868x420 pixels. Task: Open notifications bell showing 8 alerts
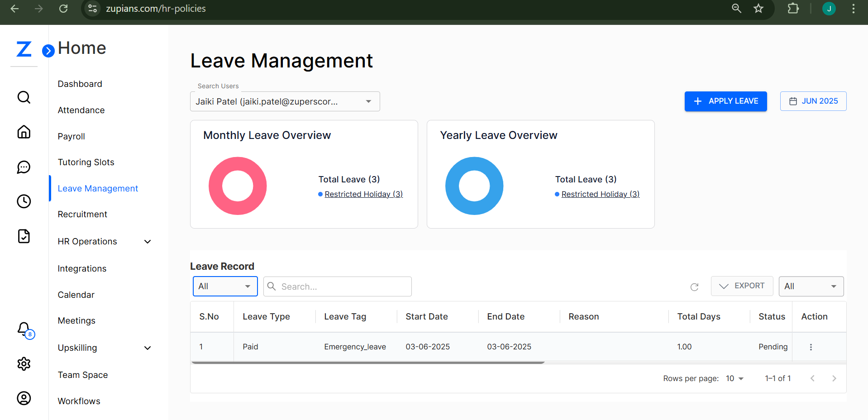click(24, 329)
